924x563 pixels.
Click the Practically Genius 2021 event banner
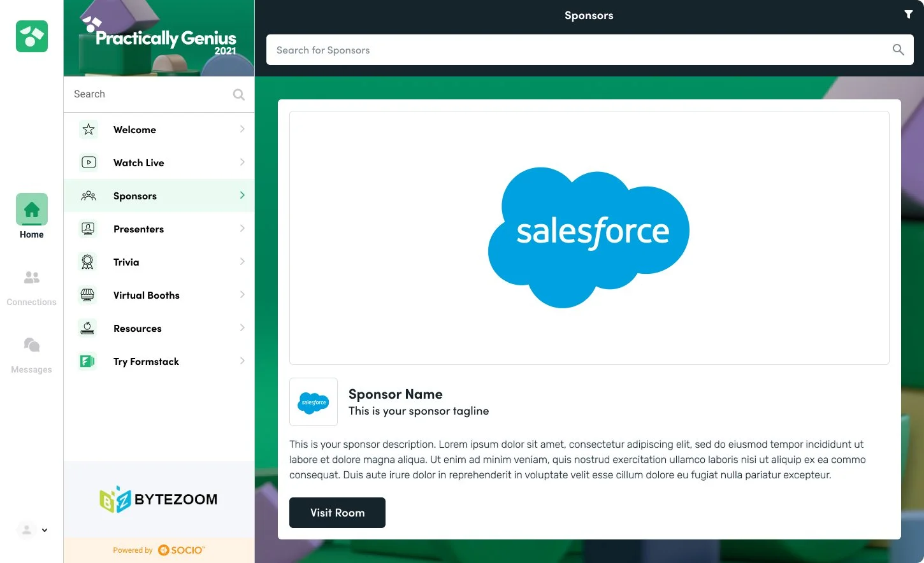(x=159, y=38)
